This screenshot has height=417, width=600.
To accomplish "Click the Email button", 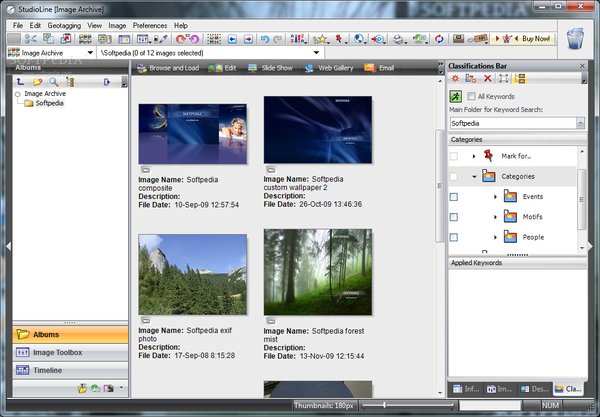I will pyautogui.click(x=379, y=68).
